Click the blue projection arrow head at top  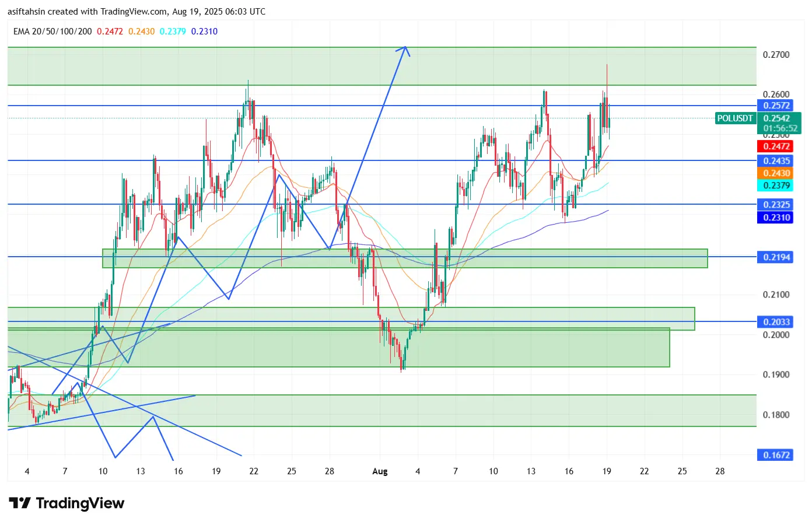[x=404, y=51]
